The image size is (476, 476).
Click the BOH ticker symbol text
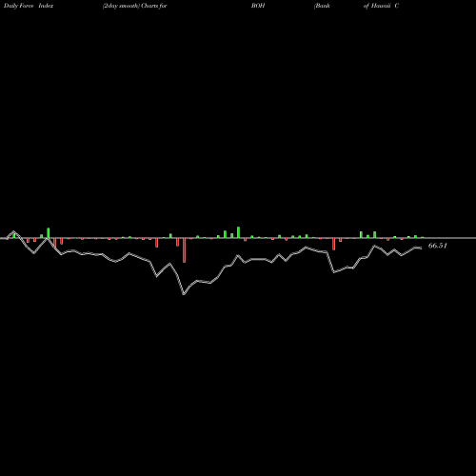point(258,6)
